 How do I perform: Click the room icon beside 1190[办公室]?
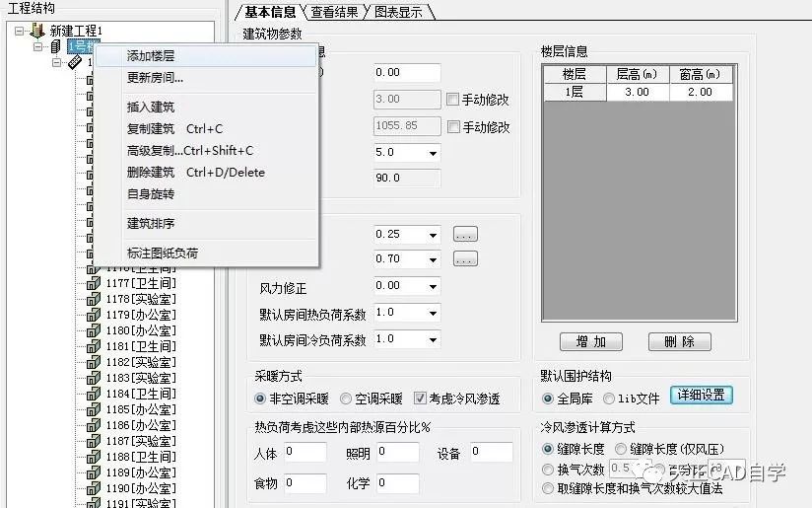pos(94,488)
